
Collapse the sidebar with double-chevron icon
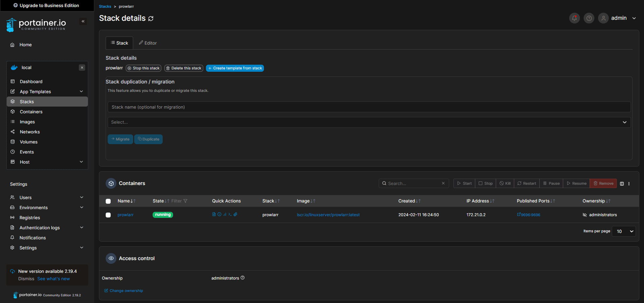(83, 21)
